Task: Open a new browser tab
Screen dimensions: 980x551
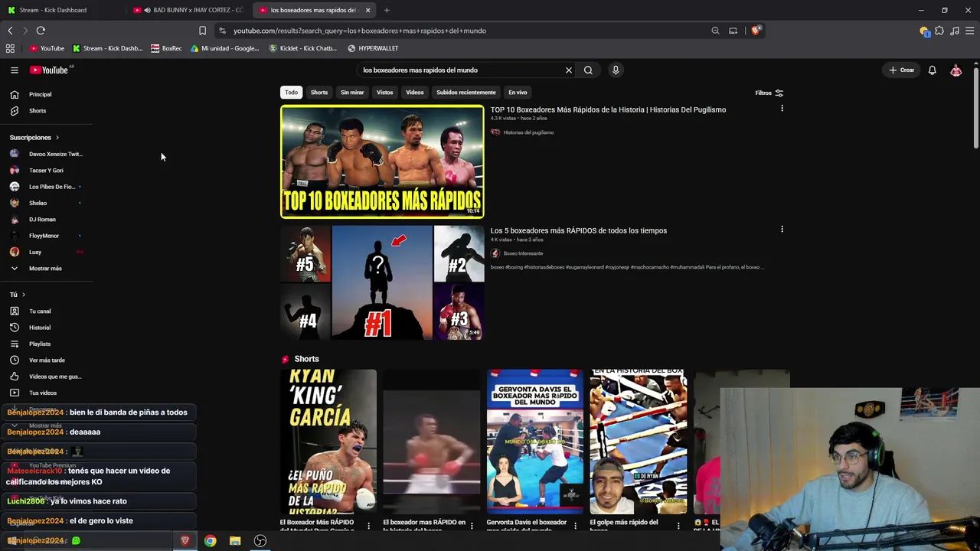Action: pyautogui.click(x=387, y=10)
